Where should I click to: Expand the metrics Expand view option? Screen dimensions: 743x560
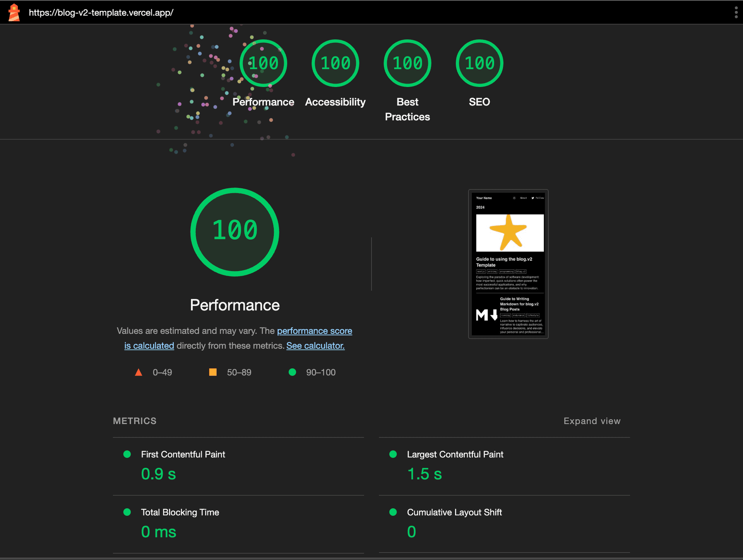click(x=591, y=421)
